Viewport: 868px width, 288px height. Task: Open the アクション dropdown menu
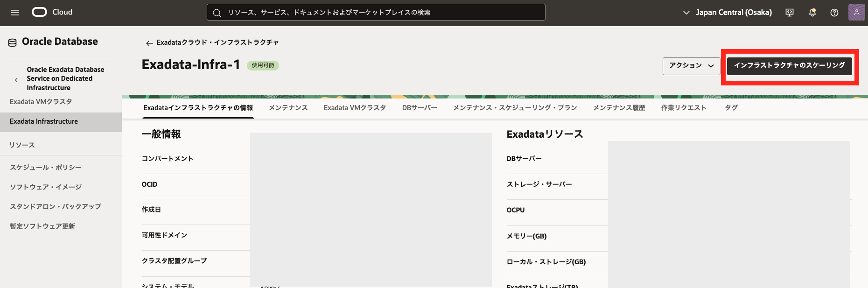click(x=691, y=66)
